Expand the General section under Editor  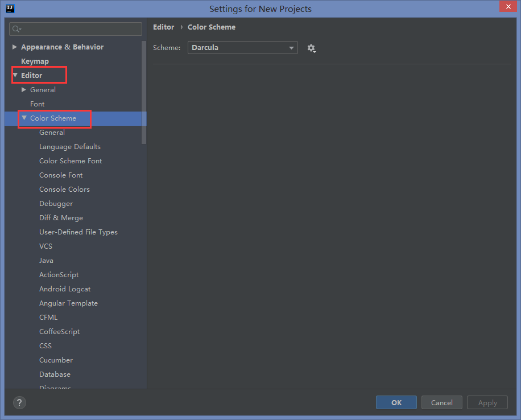point(24,89)
